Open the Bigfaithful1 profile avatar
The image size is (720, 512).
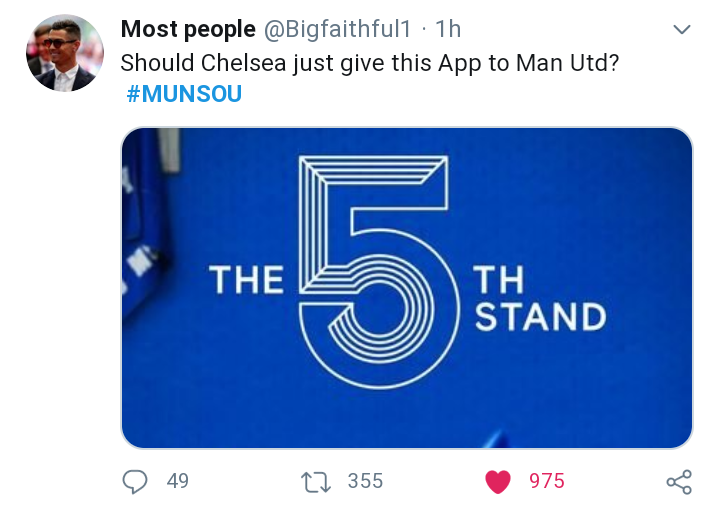coord(64,54)
